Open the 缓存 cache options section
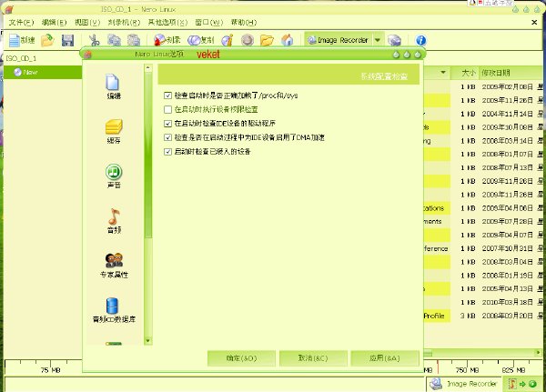The height and width of the screenshot is (392, 546). 114,132
